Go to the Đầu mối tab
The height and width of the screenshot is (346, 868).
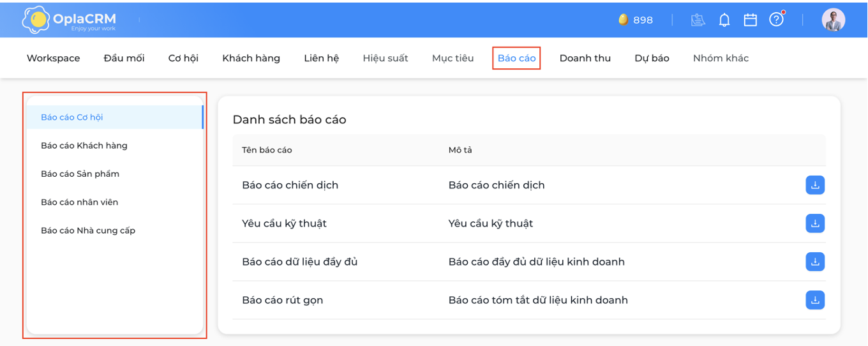124,58
